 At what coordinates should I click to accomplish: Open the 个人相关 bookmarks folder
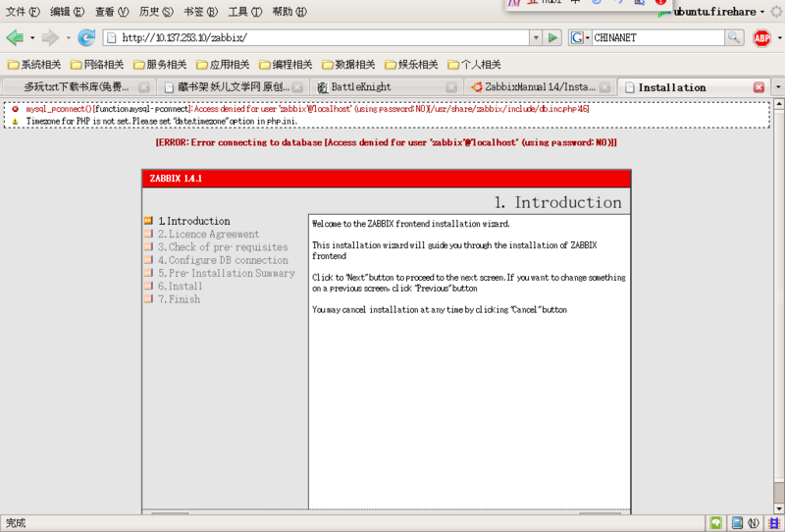pyautogui.click(x=474, y=64)
